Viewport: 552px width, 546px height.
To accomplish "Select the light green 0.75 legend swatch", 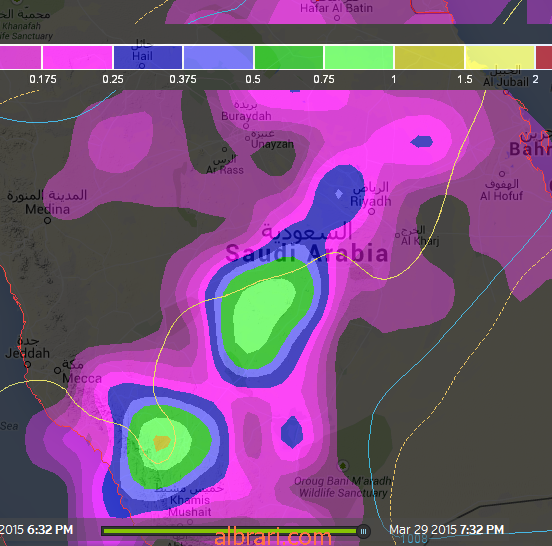I will (359, 57).
